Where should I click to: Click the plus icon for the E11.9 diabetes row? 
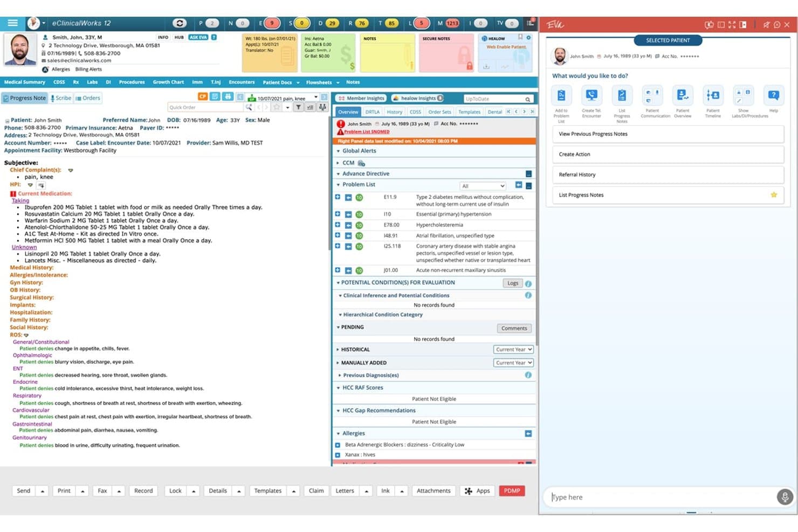click(x=338, y=197)
